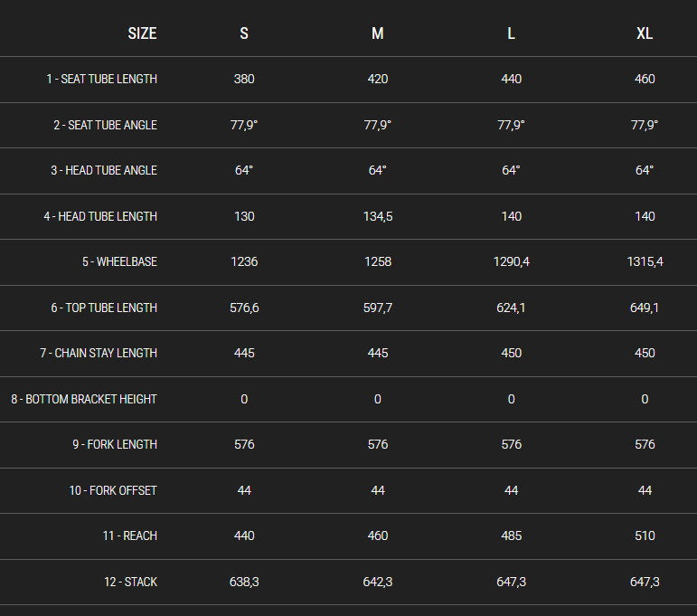Select the Wheelbase row label
The height and width of the screenshot is (616, 697).
[x=119, y=262]
